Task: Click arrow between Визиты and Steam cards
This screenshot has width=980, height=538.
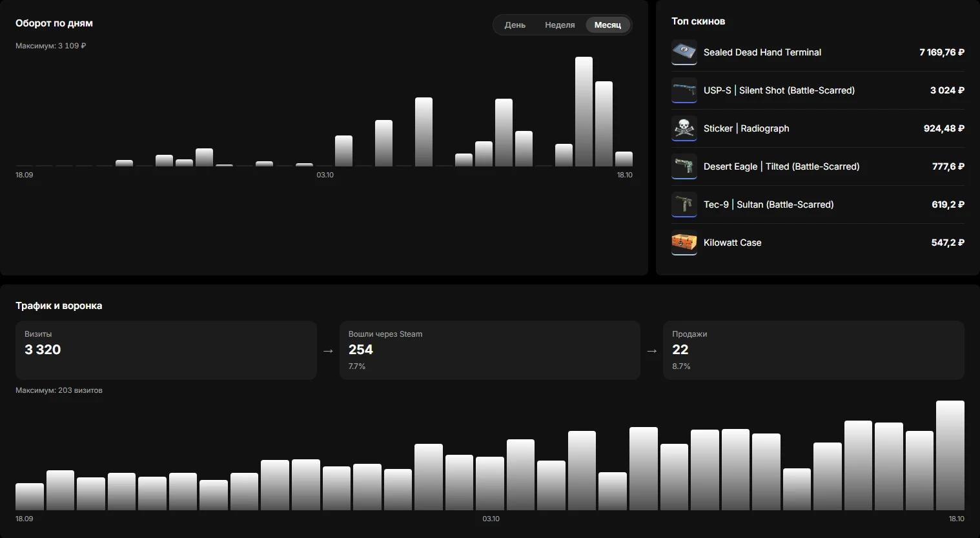Action: point(328,351)
